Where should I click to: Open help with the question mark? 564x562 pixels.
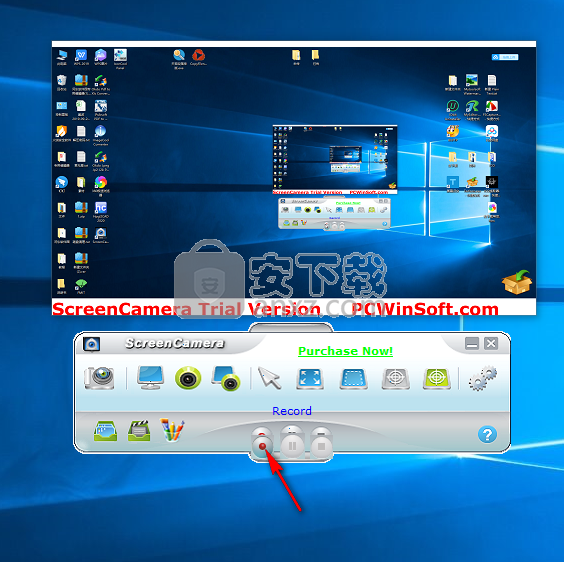pos(487,435)
